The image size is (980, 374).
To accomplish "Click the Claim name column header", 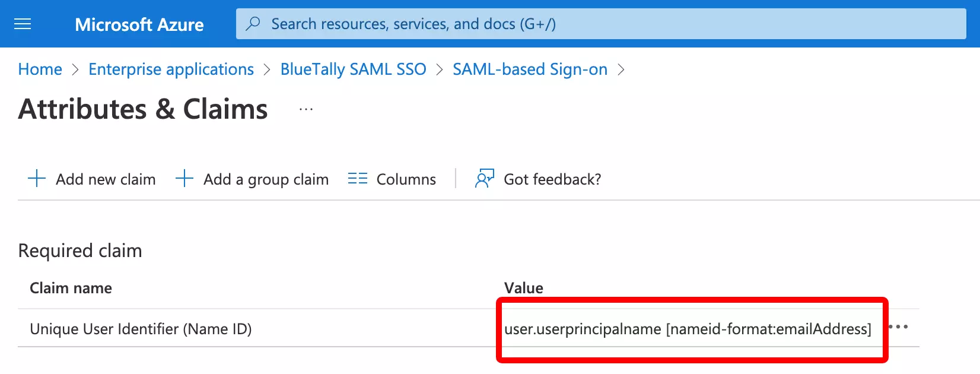I will click(x=71, y=288).
